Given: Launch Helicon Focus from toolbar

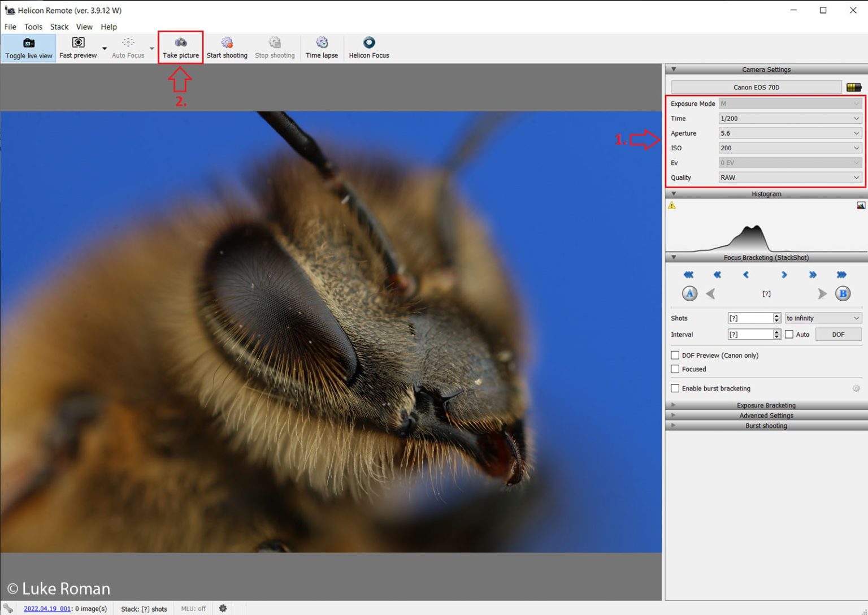Looking at the screenshot, I should [368, 48].
